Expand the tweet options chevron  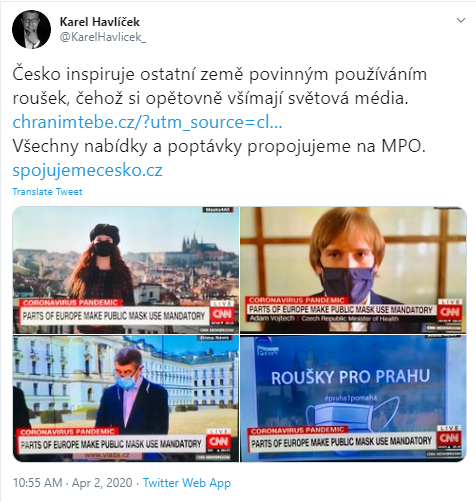[461, 20]
